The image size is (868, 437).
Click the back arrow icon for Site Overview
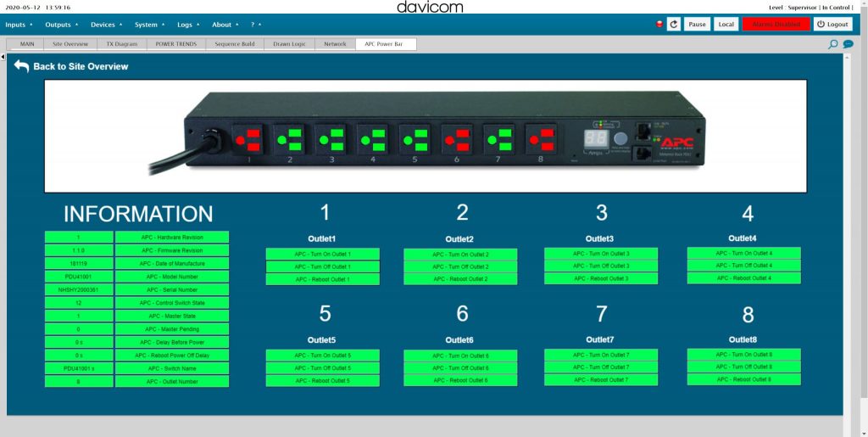point(21,65)
